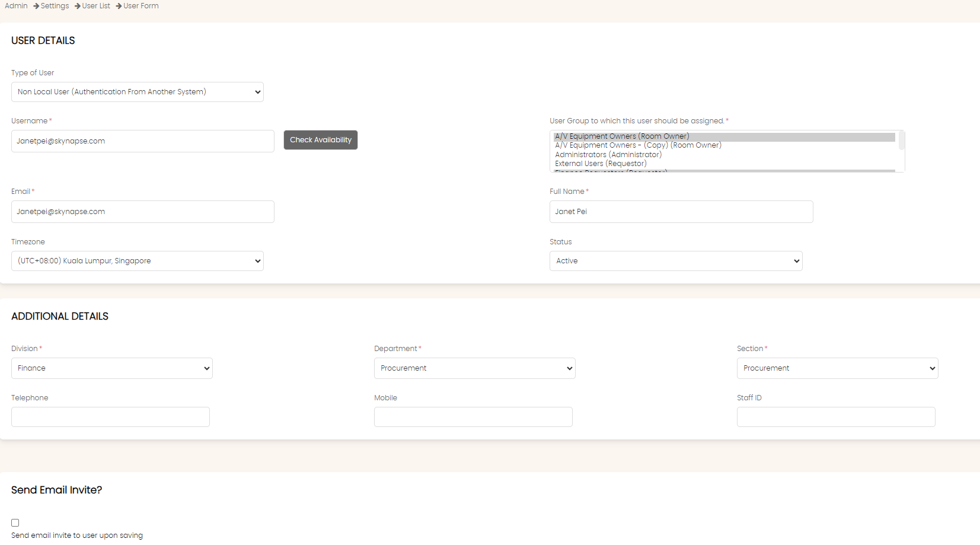
Task: Open the Type of User dropdown
Action: (x=138, y=92)
